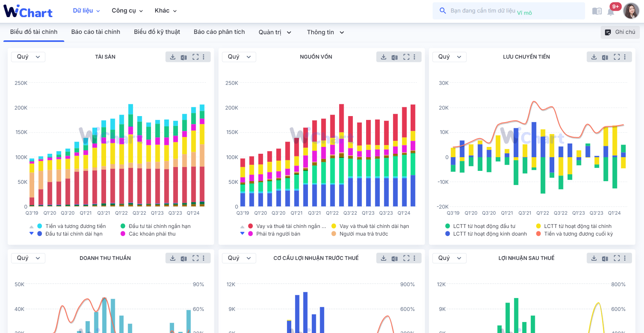Toggle Vay và thuê tài chính dài hạn series

coord(370,226)
